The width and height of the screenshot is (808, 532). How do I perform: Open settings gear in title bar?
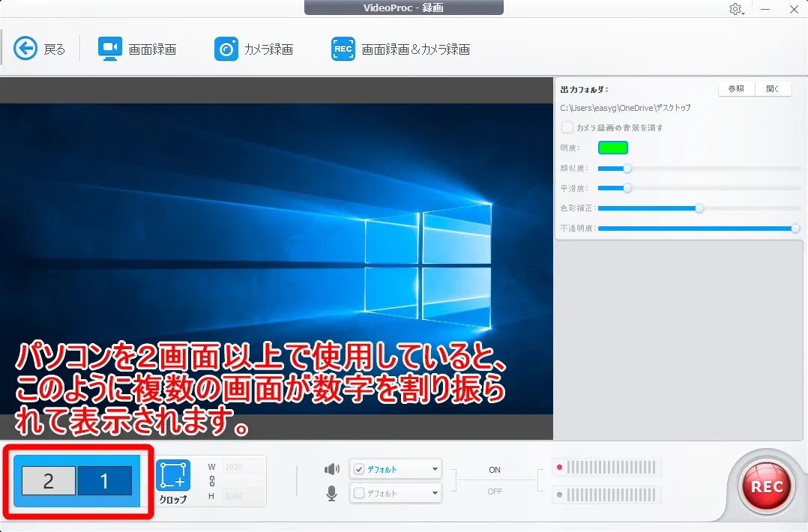point(735,9)
